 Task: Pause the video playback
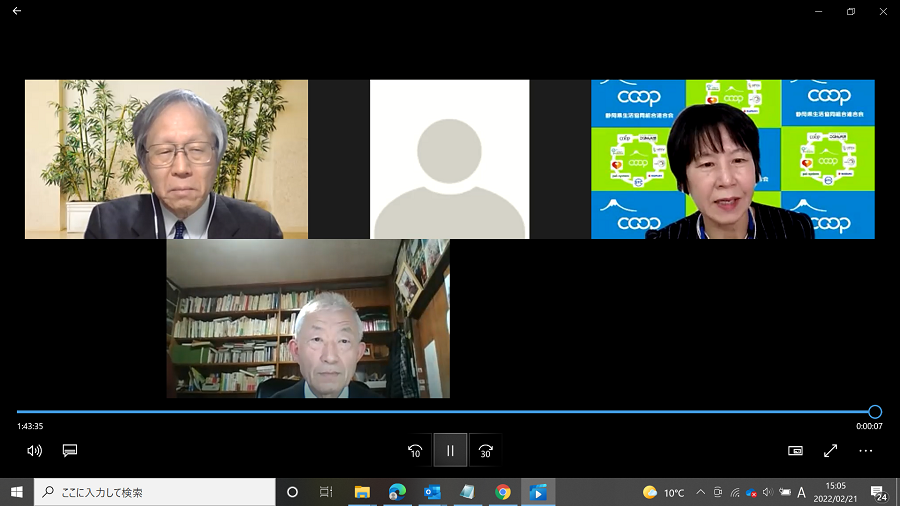coord(450,451)
